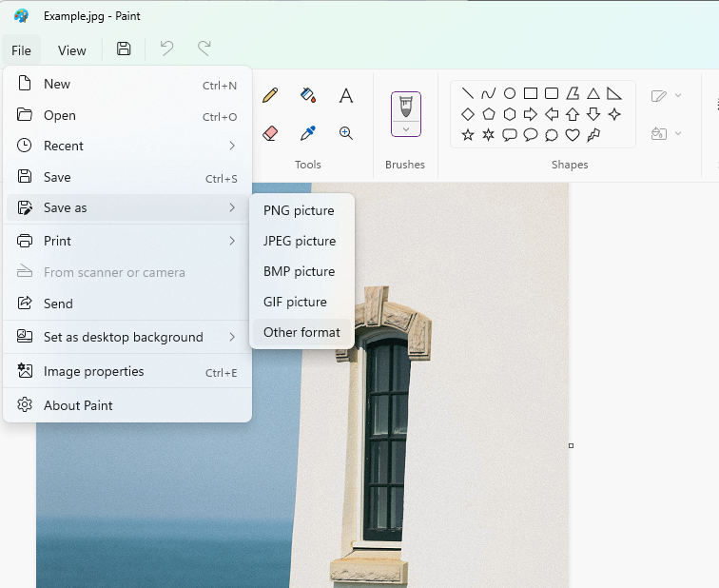The image size is (719, 588).
Task: Click the Save icon in title bar
Action: point(124,49)
